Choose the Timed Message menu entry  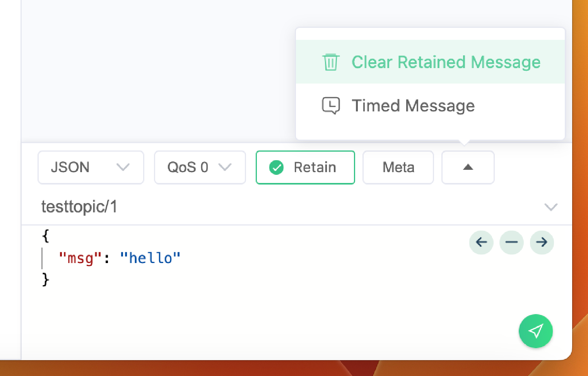[430, 106]
